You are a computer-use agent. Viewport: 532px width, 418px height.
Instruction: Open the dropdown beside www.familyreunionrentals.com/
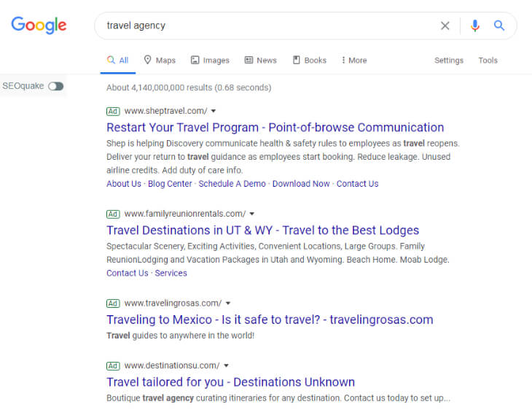(x=251, y=214)
